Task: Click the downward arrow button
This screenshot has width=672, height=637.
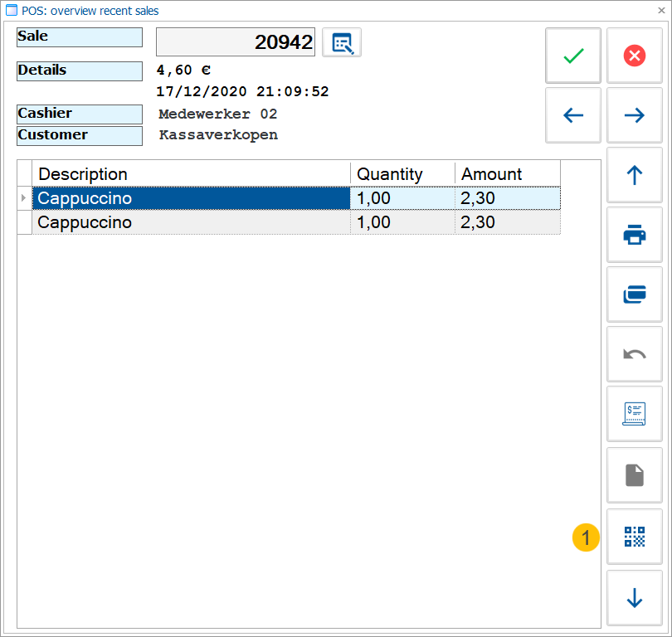Action: click(634, 598)
